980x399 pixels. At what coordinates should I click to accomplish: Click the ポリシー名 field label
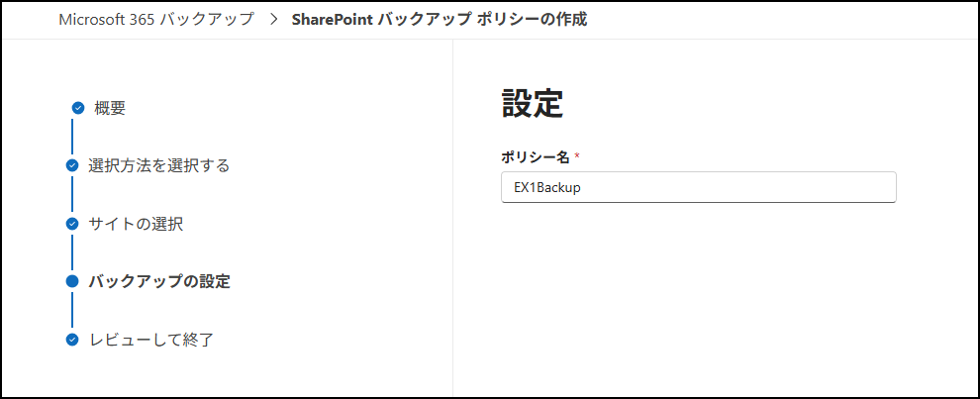[536, 157]
